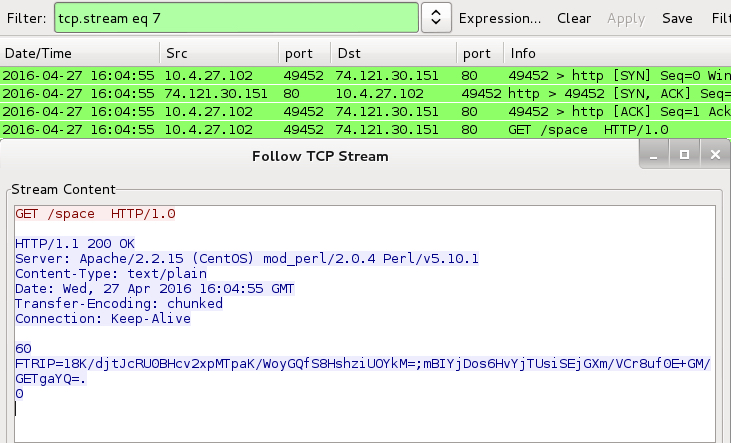Viewport: 731px width, 443px height.
Task: Sort packets by Date/Time column header
Action: click(x=40, y=53)
